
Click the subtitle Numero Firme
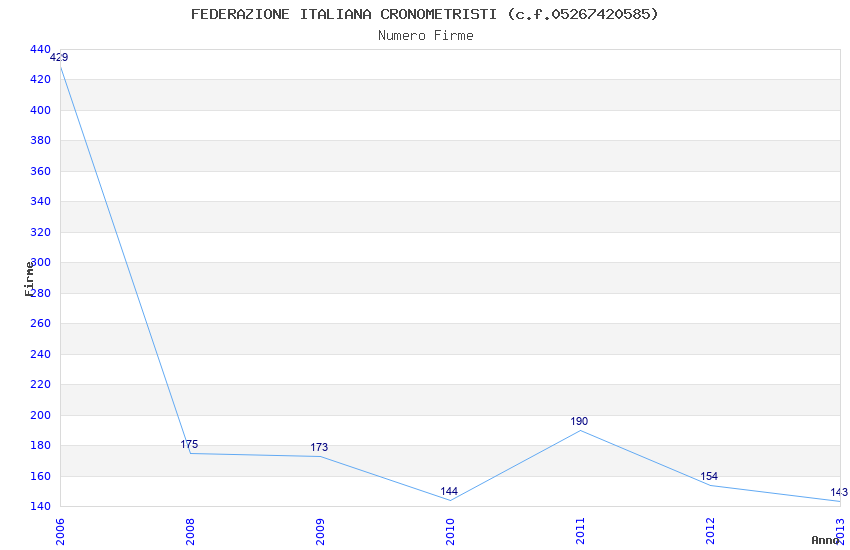[426, 36]
